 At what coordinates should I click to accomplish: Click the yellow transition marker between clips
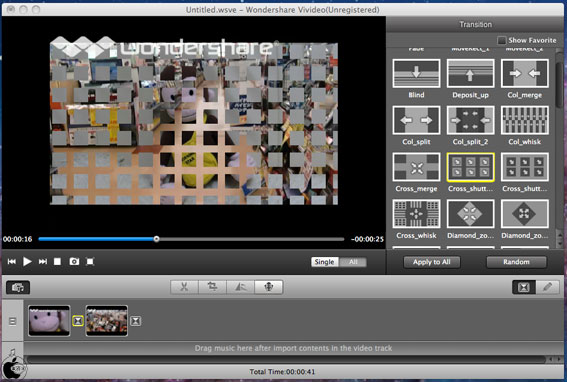pos(78,321)
